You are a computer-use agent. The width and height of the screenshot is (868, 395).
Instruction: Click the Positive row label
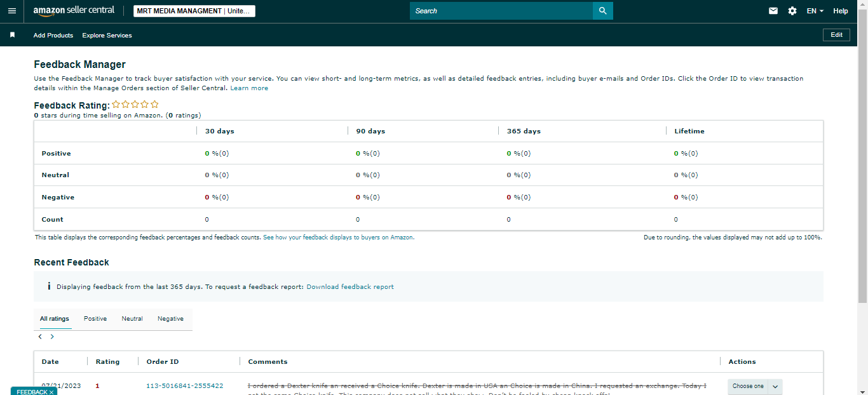(56, 153)
